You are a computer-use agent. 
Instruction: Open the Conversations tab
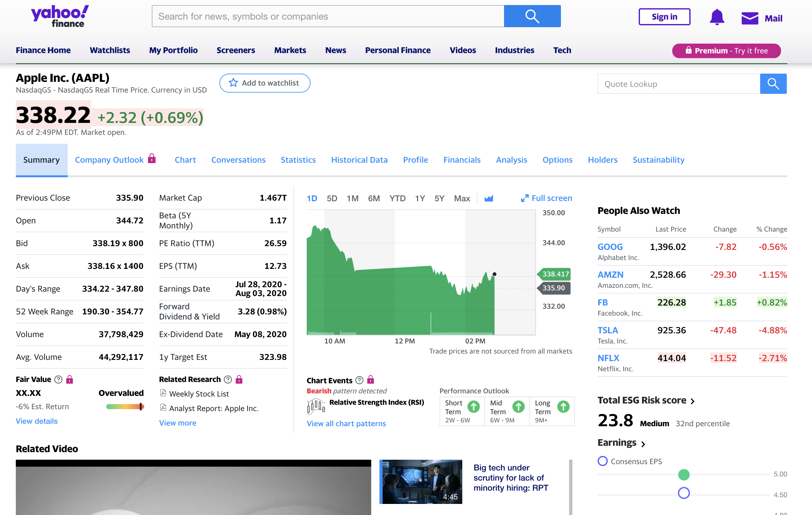(238, 160)
